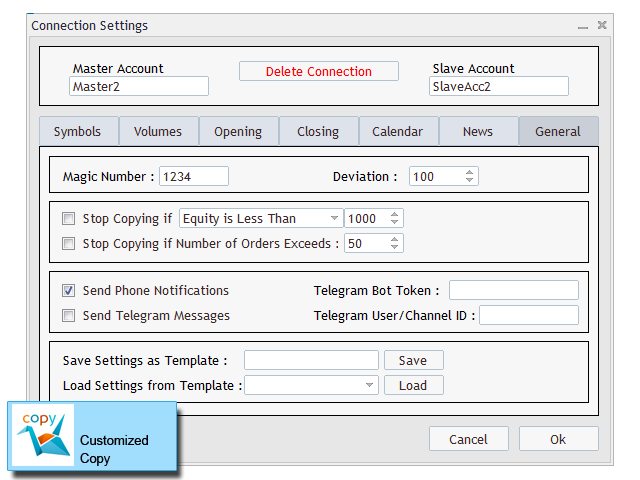The height and width of the screenshot is (480, 640).
Task: Minimize the Connection Settings window
Action: pyautogui.click(x=583, y=26)
